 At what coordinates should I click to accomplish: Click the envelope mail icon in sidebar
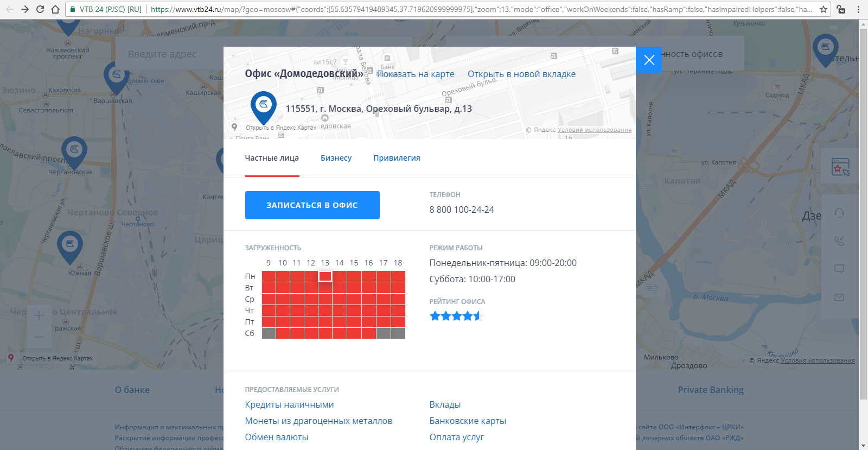[839, 297]
